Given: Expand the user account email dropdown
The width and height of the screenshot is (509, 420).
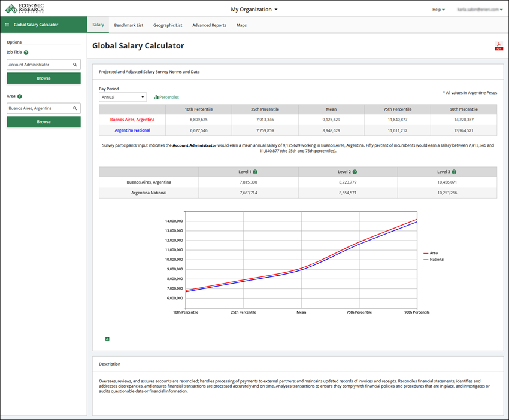Looking at the screenshot, I should point(479,10).
